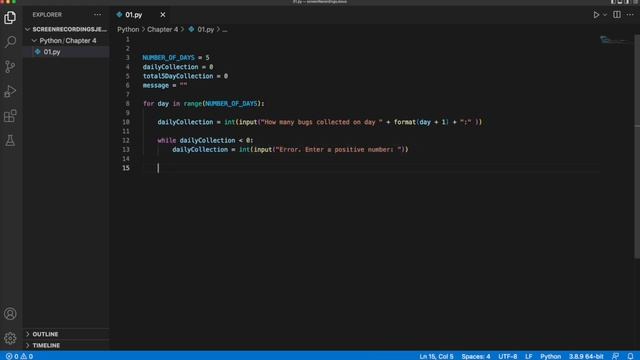Open the Run and Debug view
The image size is (640, 360).
(x=10, y=91)
